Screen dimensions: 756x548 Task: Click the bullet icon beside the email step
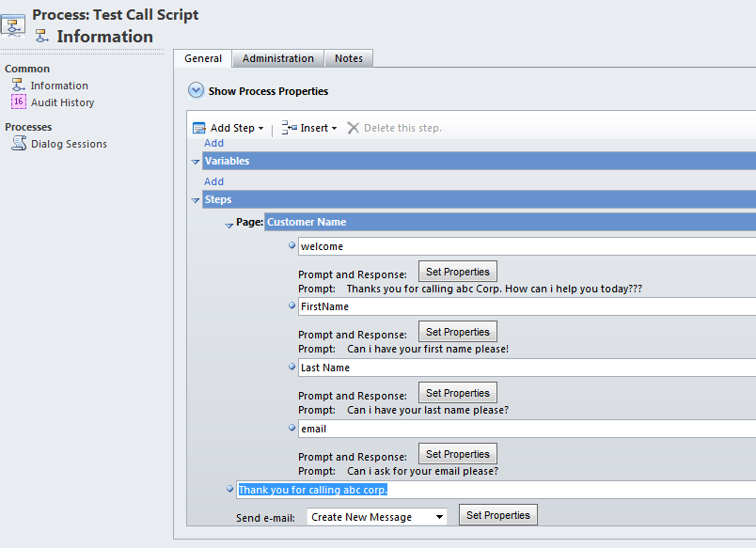coord(291,428)
